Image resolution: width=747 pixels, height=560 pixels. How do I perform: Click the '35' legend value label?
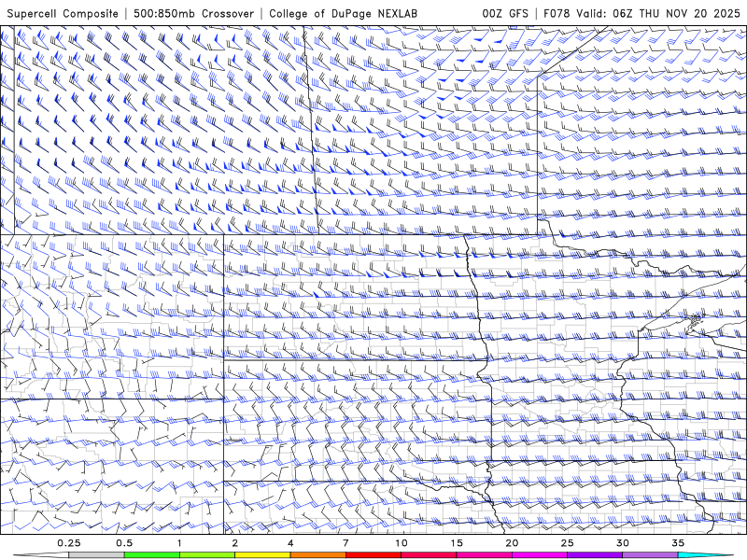[x=678, y=543]
